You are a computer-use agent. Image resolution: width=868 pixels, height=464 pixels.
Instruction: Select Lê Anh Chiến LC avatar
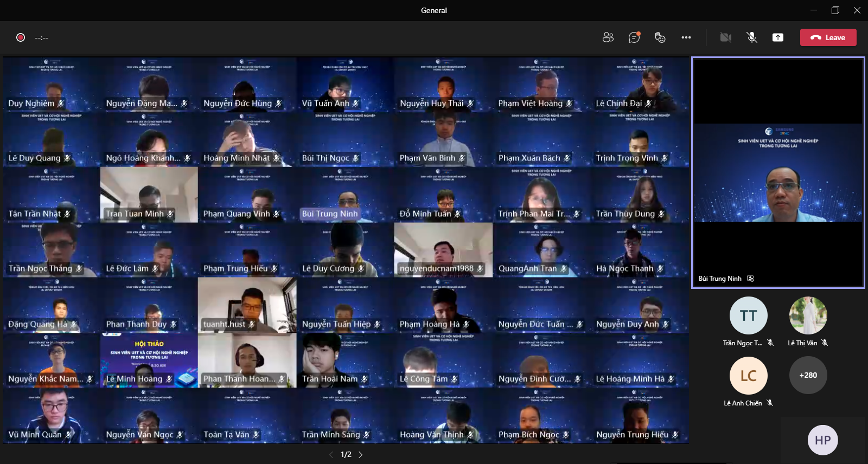coord(748,375)
